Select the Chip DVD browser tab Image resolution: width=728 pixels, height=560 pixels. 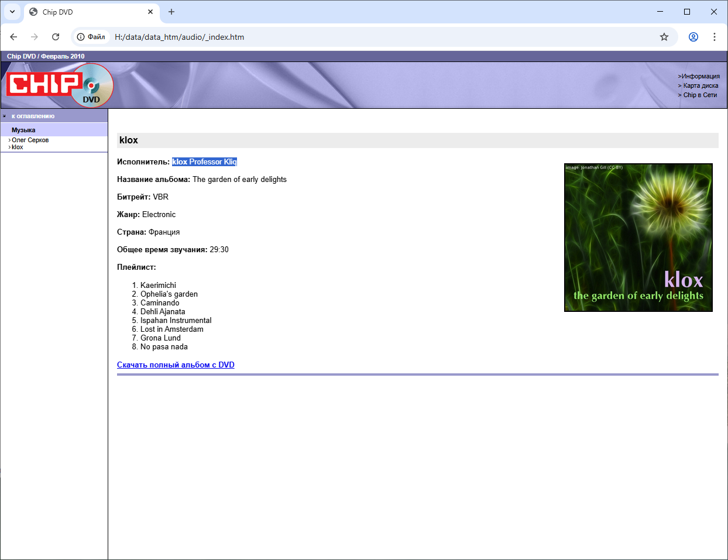pos(92,12)
